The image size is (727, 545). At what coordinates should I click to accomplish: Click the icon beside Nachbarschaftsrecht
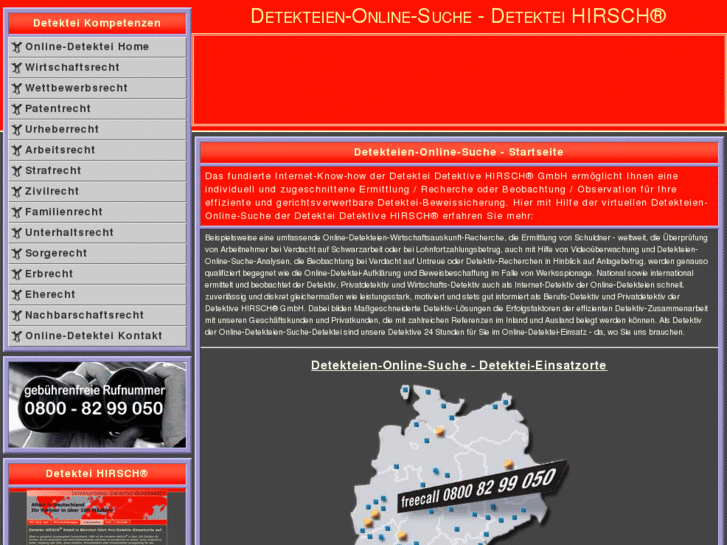click(x=17, y=315)
